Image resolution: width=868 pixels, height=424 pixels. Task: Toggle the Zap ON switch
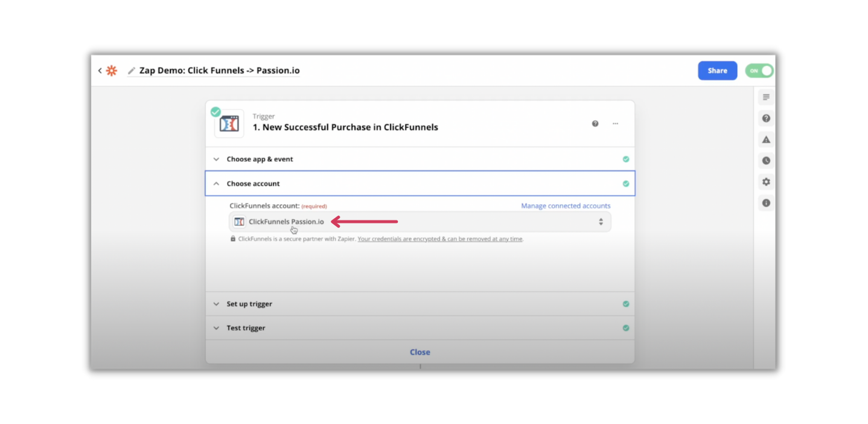coord(759,70)
